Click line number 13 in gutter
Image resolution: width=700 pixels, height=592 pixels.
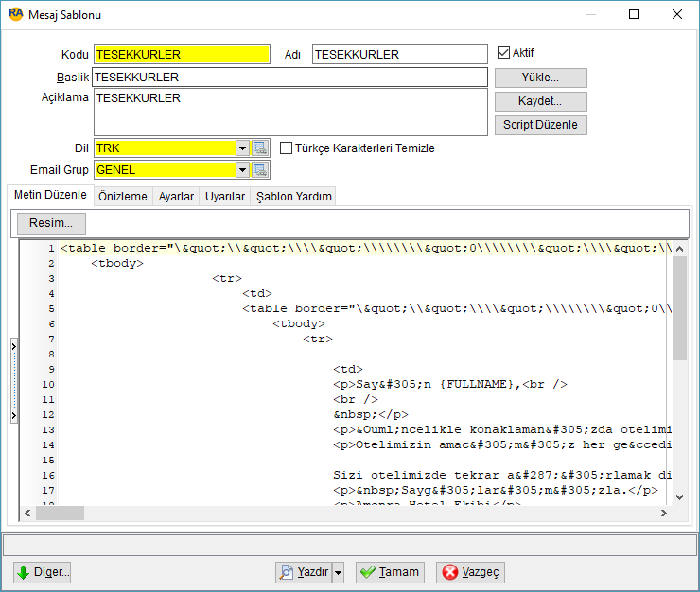pyautogui.click(x=47, y=430)
